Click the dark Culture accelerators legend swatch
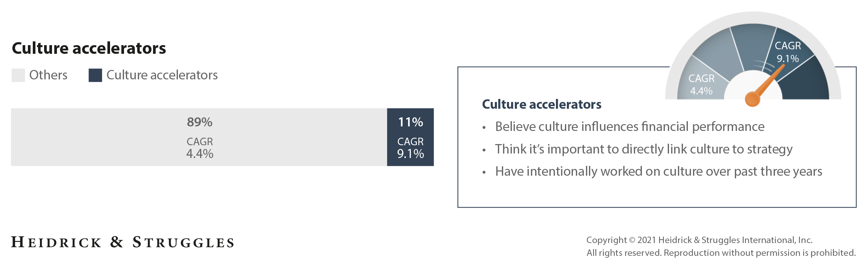 (95, 75)
